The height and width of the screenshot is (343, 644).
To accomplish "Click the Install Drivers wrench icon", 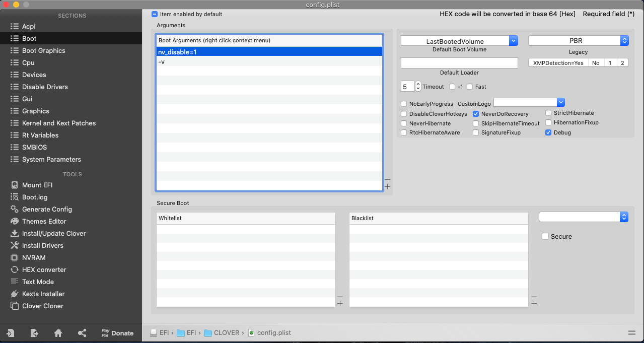I will 15,246.
